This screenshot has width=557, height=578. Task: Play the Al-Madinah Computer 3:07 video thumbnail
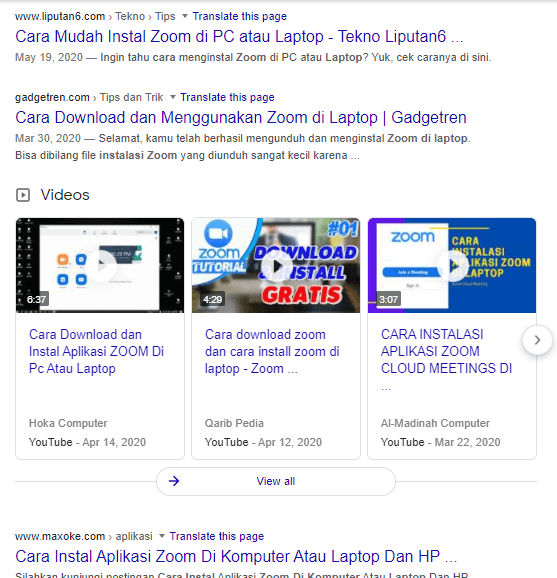pos(452,265)
